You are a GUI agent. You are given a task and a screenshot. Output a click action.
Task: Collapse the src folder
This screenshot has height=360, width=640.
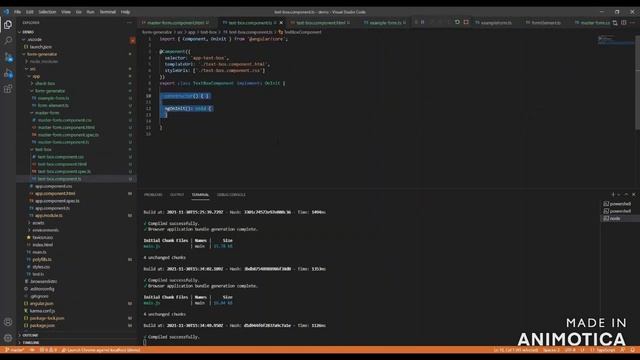tap(32, 69)
